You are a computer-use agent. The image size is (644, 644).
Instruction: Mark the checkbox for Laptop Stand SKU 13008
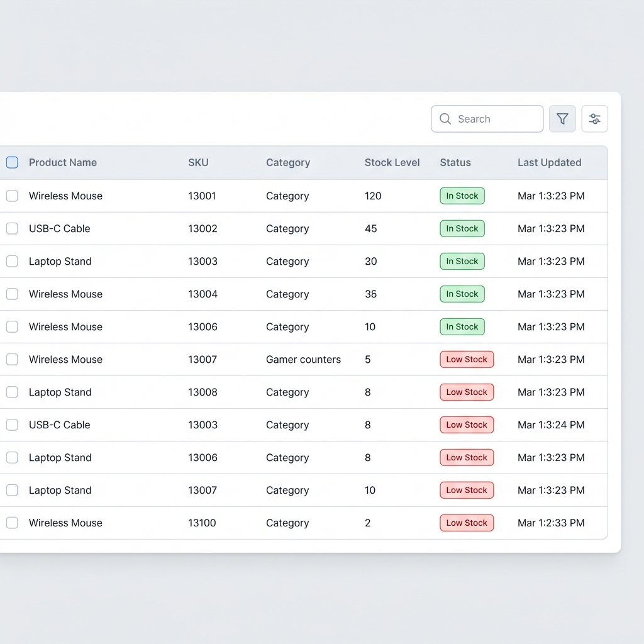(12, 392)
